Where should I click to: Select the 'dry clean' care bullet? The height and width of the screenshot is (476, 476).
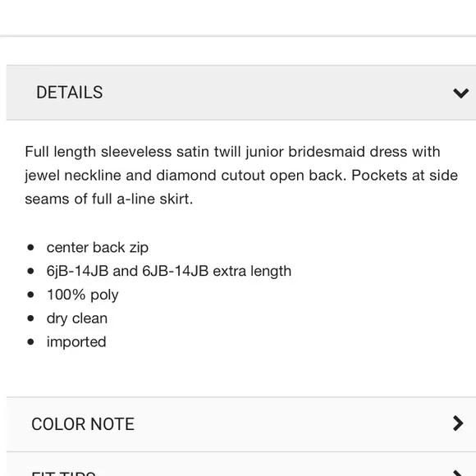[x=77, y=318]
